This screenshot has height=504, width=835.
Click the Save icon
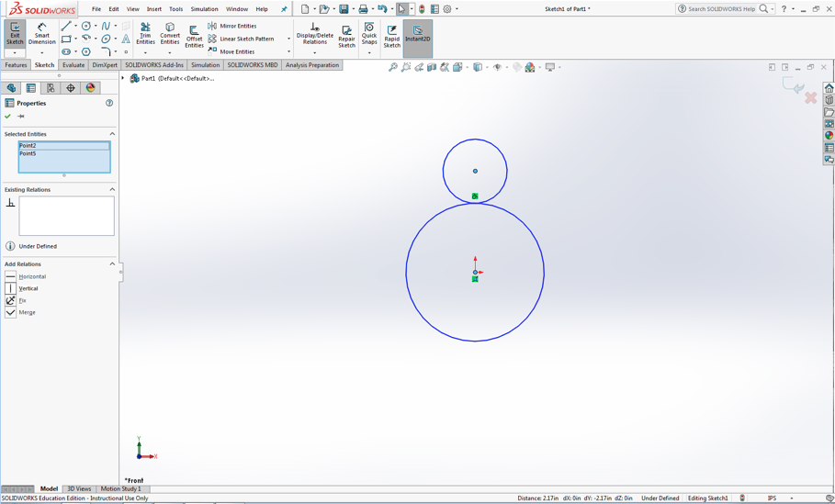(x=344, y=9)
